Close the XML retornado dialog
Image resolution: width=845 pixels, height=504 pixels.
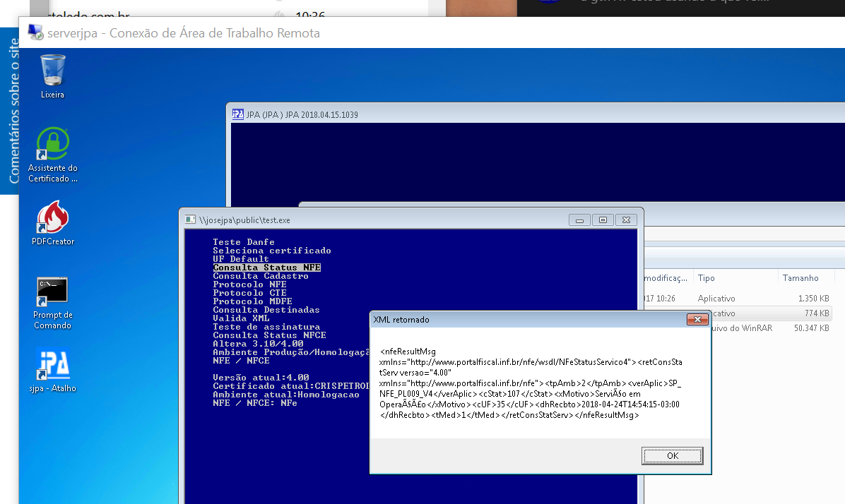pyautogui.click(x=697, y=320)
